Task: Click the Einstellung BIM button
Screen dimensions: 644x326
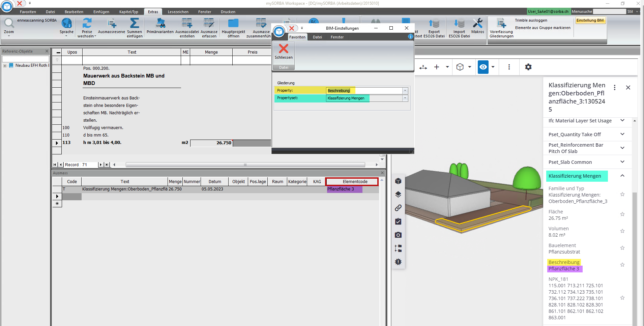Action: 590,21
